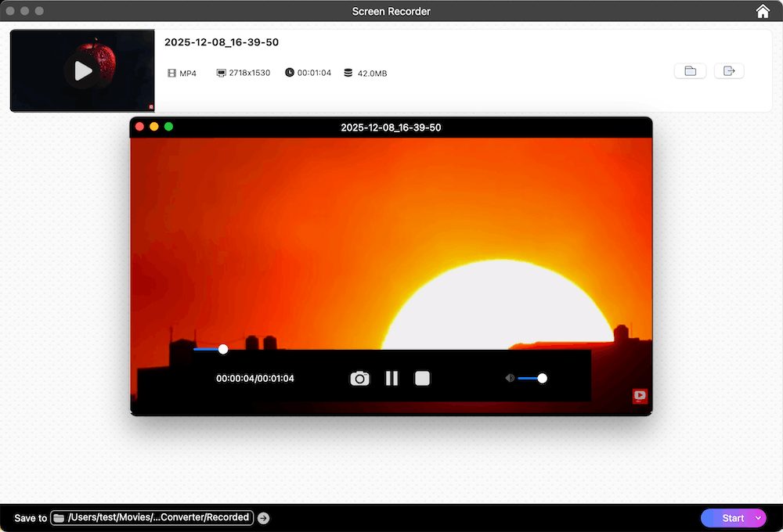The width and height of the screenshot is (783, 532).
Task: Click the arrow icon beside save path
Action: coord(264,518)
